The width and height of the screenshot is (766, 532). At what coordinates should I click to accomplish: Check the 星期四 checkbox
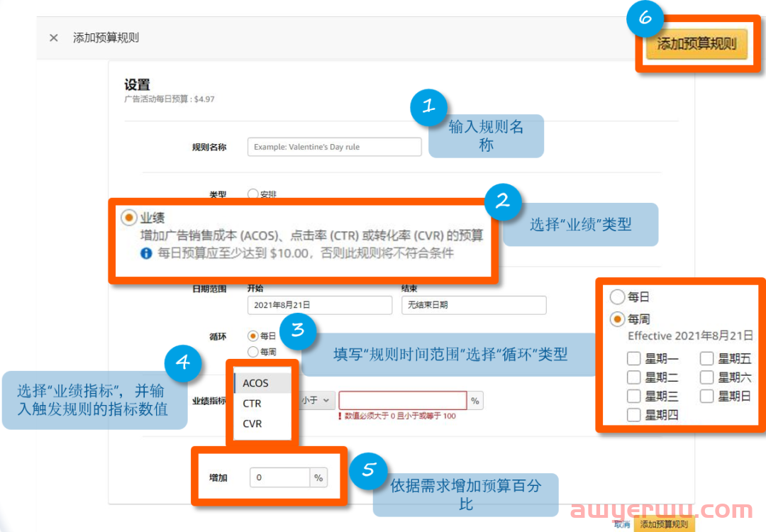[633, 415]
